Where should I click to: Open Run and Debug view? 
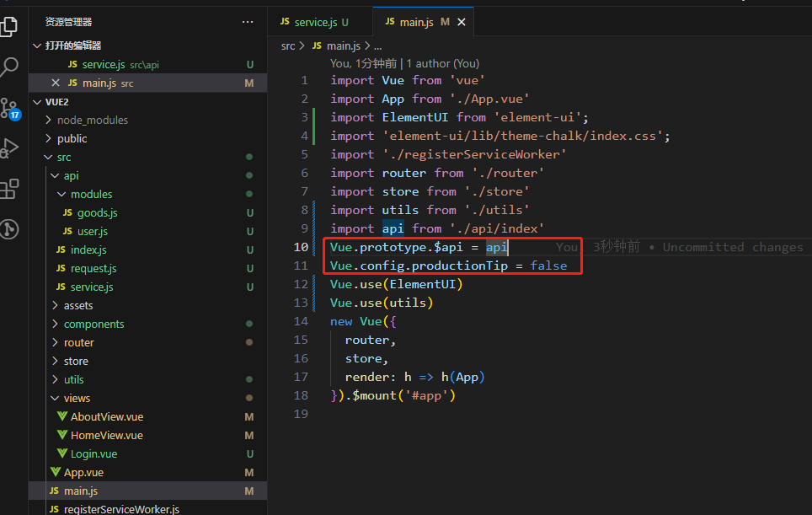(9, 148)
